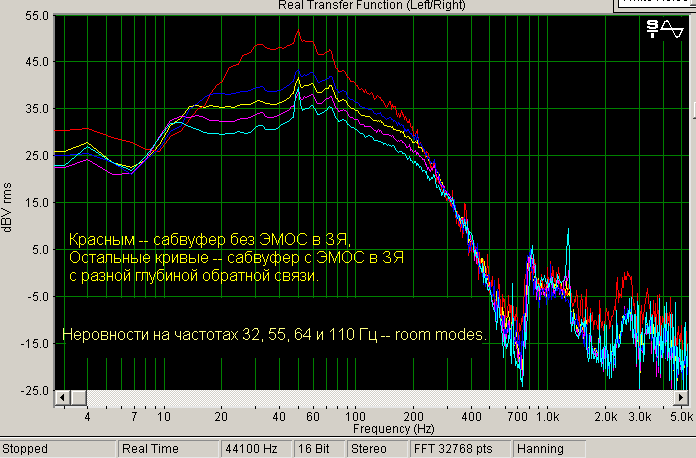Click the right scroll arrow below the graph
The width and height of the screenshot is (696, 458).
tap(680, 398)
